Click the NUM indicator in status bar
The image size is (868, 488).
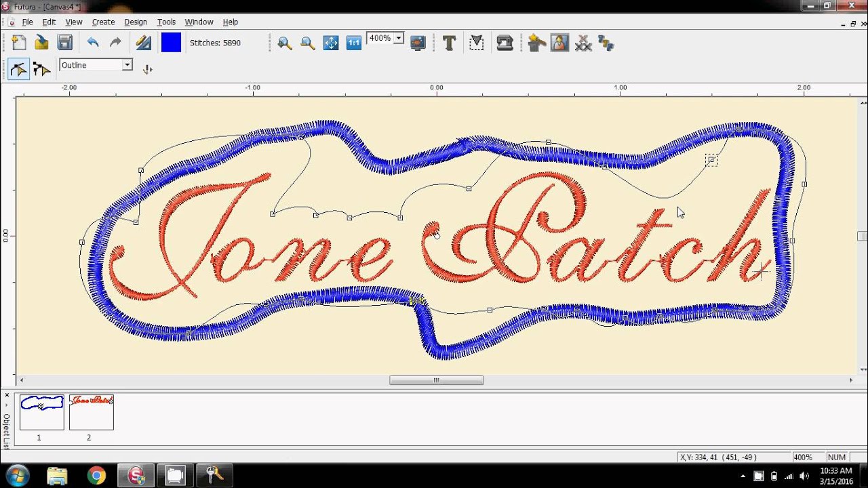click(x=837, y=457)
